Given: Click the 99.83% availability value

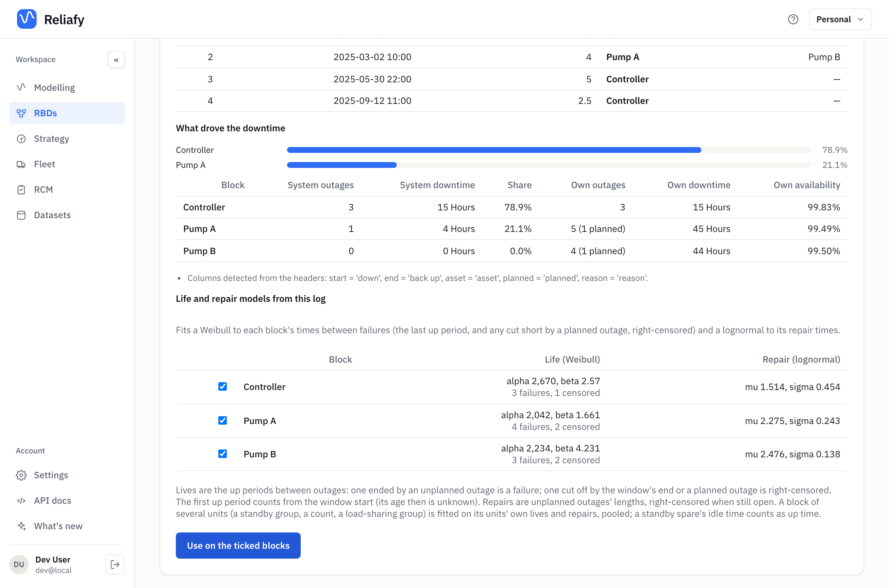Looking at the screenshot, I should click(x=824, y=207).
